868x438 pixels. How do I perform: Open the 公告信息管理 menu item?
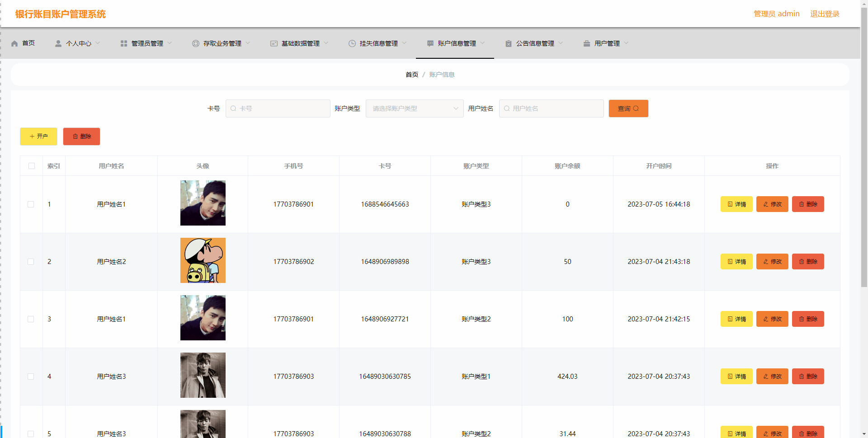pyautogui.click(x=534, y=43)
